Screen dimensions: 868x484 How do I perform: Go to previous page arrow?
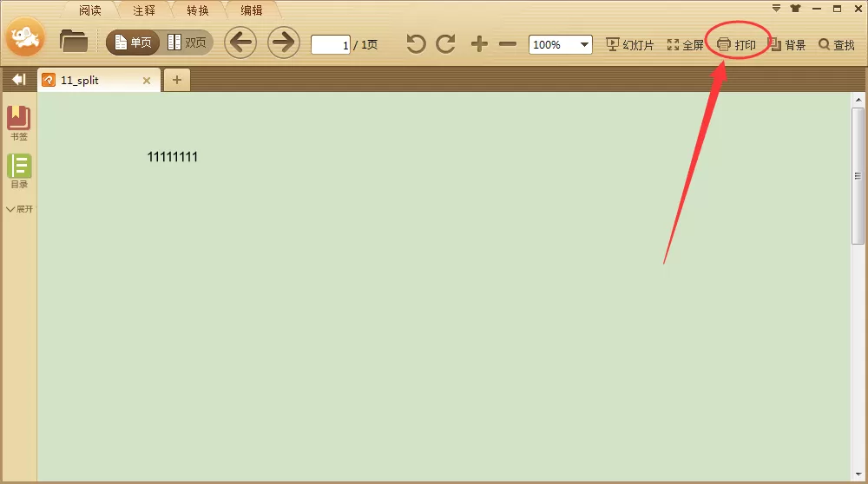(x=240, y=43)
